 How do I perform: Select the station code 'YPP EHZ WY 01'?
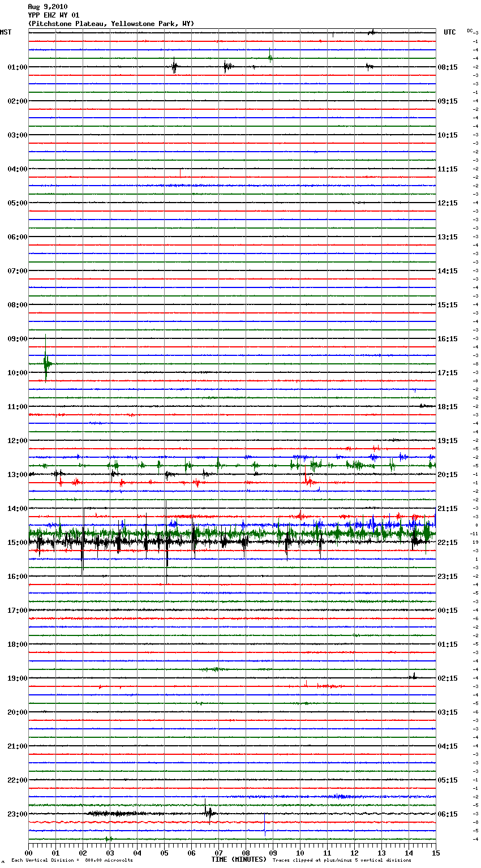tap(54, 15)
